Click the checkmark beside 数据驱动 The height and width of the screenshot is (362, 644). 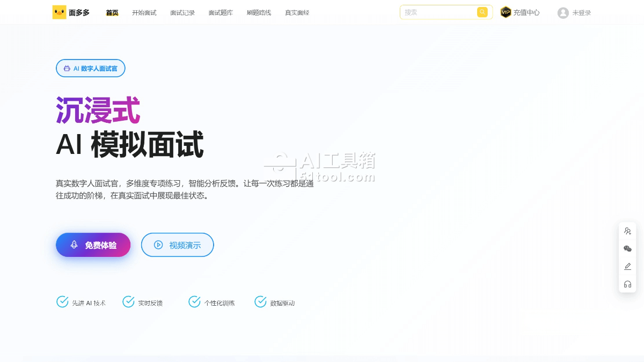[260, 302]
